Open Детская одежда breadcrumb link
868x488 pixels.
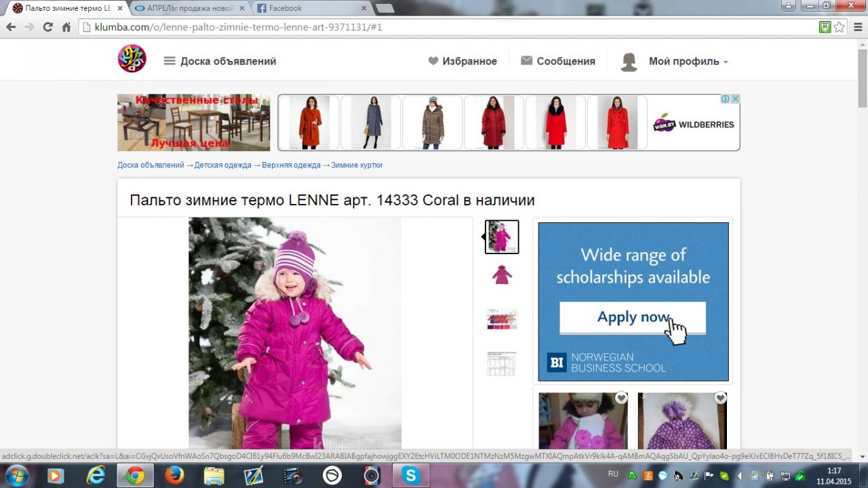coord(222,165)
